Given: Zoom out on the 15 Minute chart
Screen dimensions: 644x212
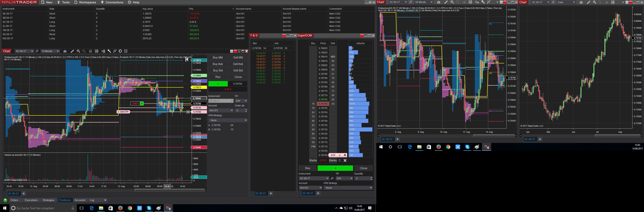Looking at the screenshot, I should click(x=84, y=51).
